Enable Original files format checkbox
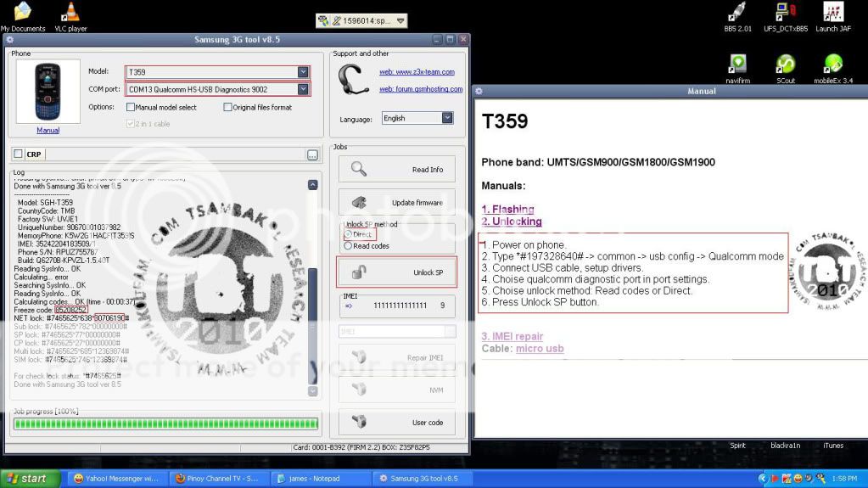868x488 pixels. [227, 107]
